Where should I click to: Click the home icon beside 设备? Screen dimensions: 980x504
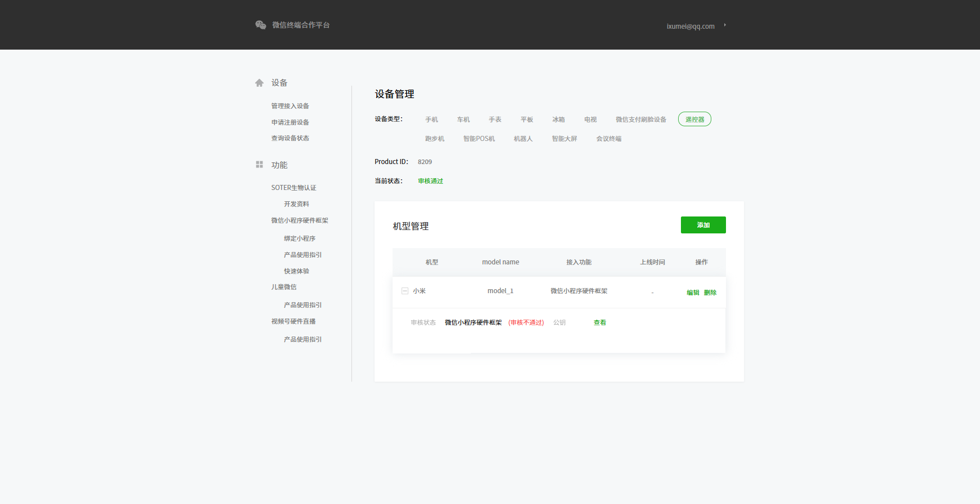click(259, 83)
